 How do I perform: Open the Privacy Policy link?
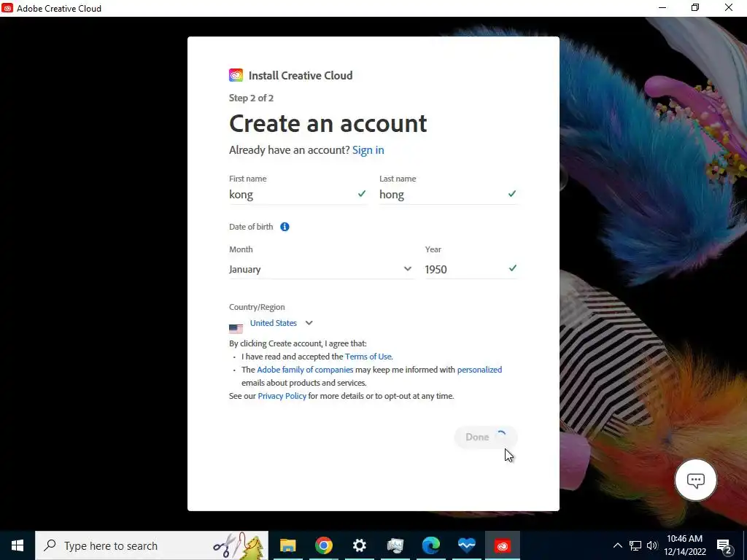tap(282, 396)
